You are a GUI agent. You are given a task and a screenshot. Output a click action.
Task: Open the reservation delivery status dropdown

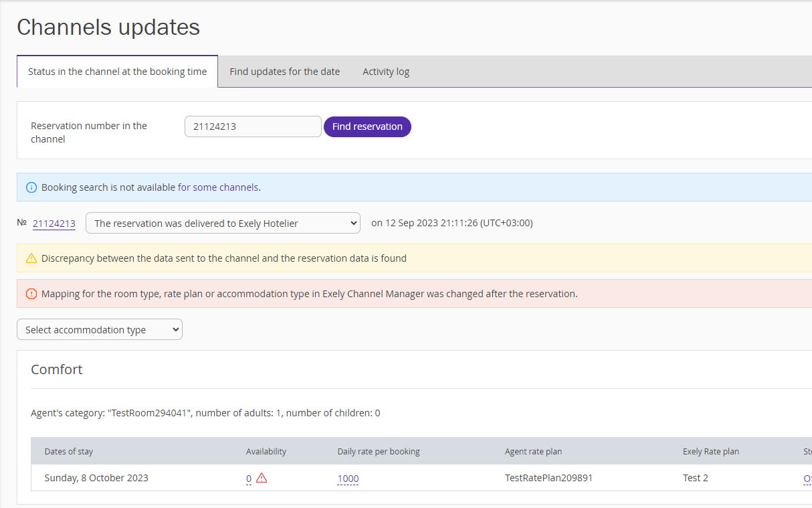(x=223, y=224)
